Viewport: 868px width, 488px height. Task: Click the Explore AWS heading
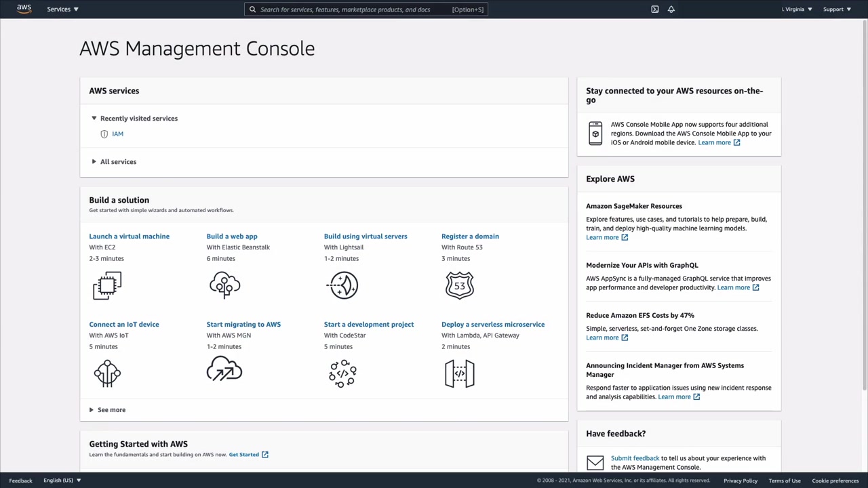tap(610, 179)
